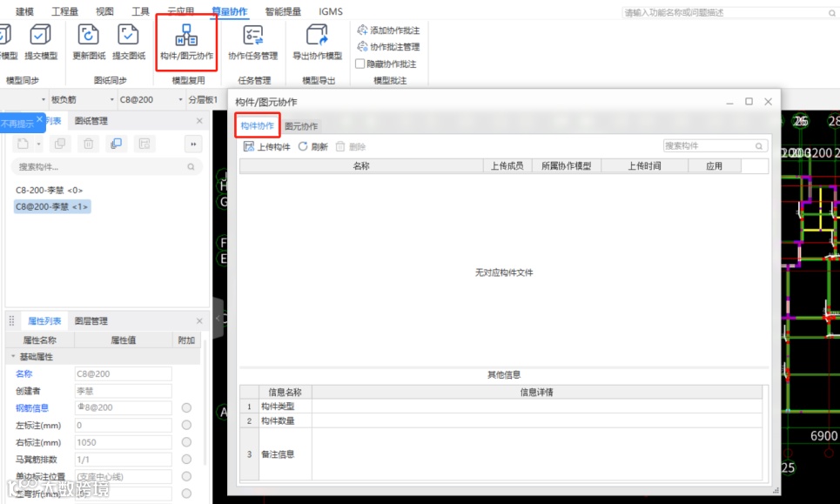Switch to 智能提量 tab

click(283, 11)
